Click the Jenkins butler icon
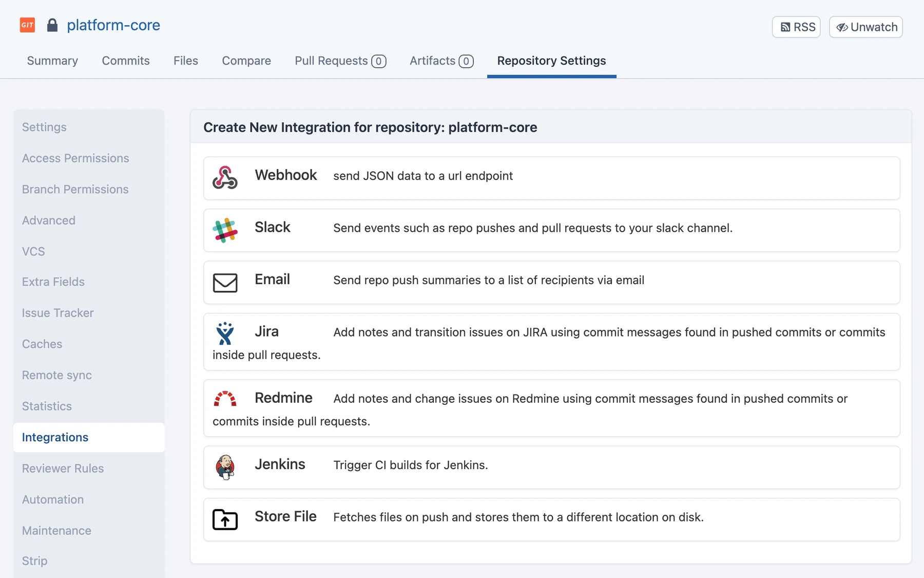Image resolution: width=924 pixels, height=578 pixels. 225,467
